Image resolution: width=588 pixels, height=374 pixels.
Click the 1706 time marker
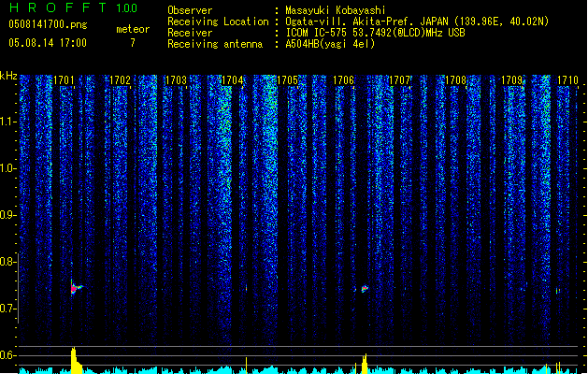(343, 80)
